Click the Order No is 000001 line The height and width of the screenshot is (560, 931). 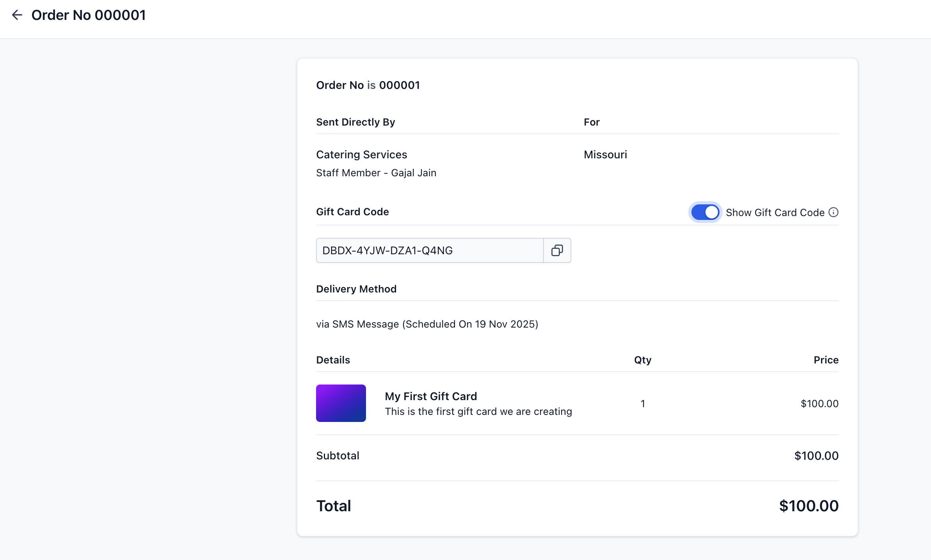[368, 85]
